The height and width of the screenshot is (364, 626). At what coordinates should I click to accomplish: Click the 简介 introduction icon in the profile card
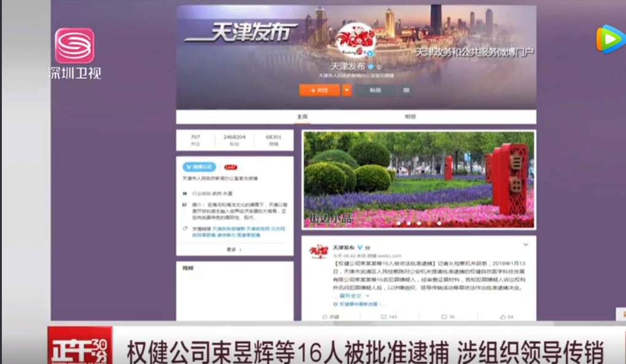tap(185, 205)
